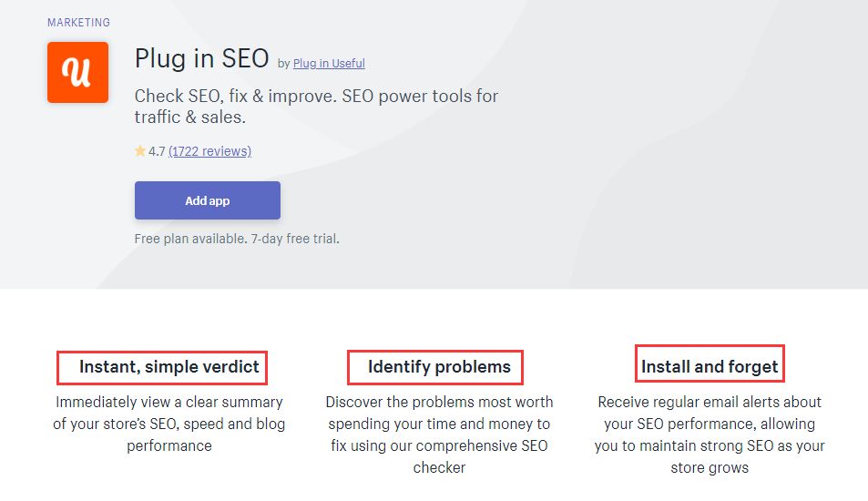Open the Plug in Useful developer link

click(329, 63)
